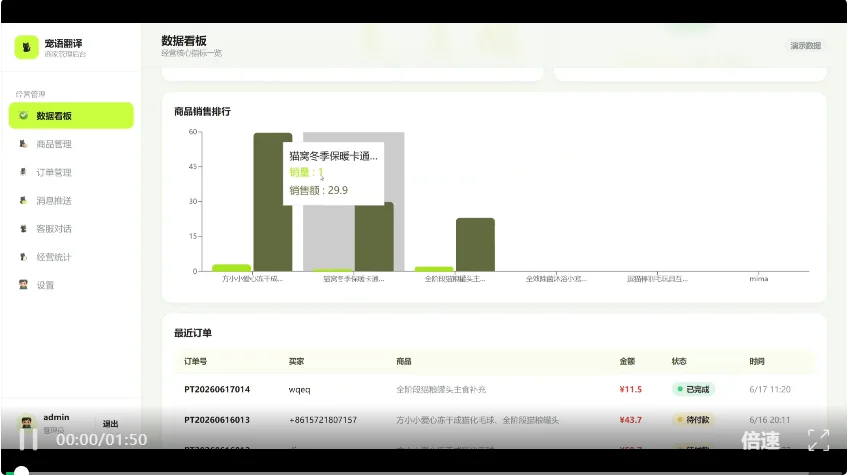Click product text 全阶段猫粮罐头主食补充
Image resolution: width=850 pixels, height=475 pixels.
441,389
